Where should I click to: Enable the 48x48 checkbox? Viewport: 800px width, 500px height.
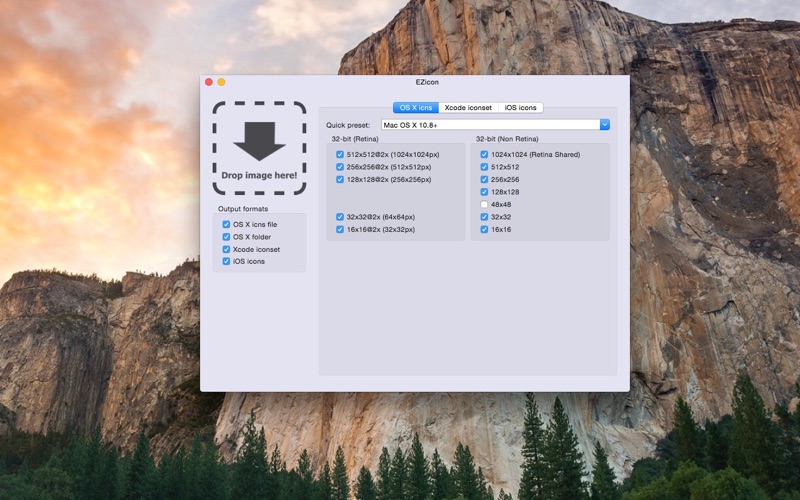tap(484, 205)
